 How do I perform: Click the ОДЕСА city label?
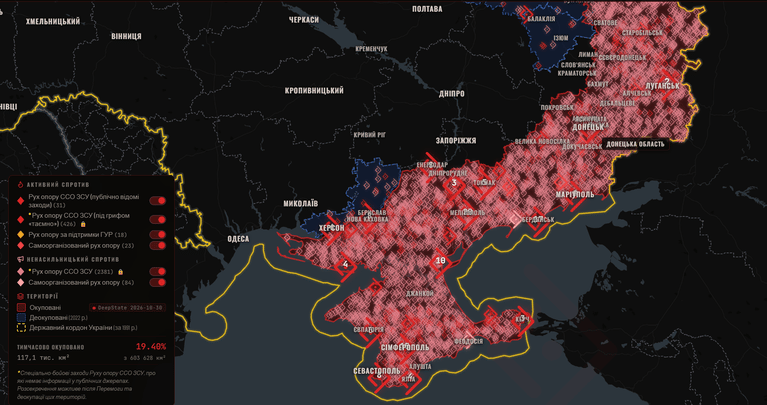point(238,239)
